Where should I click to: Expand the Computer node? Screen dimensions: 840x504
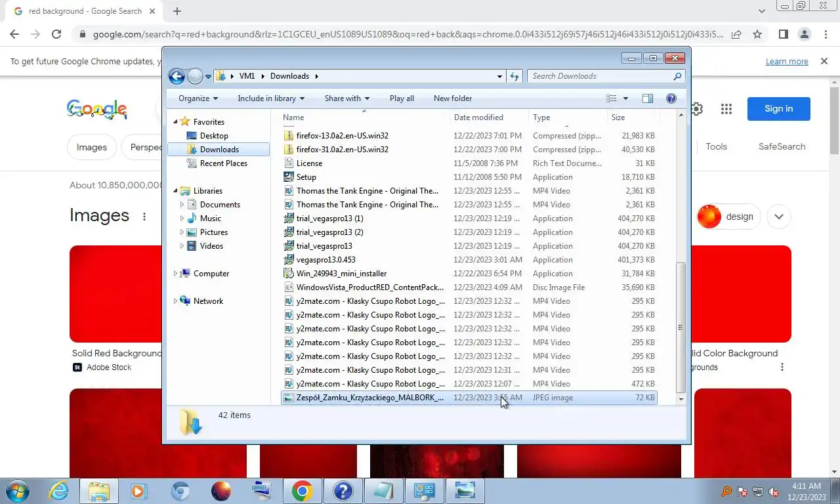click(175, 274)
